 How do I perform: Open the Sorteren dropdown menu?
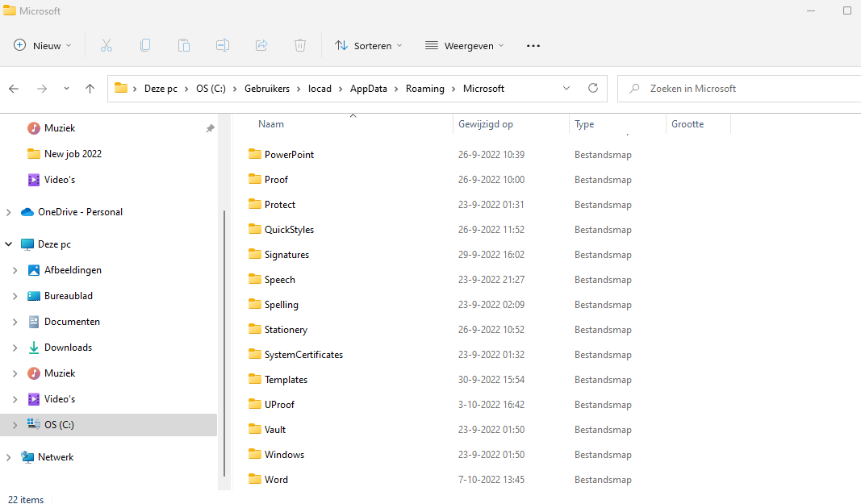[369, 46]
